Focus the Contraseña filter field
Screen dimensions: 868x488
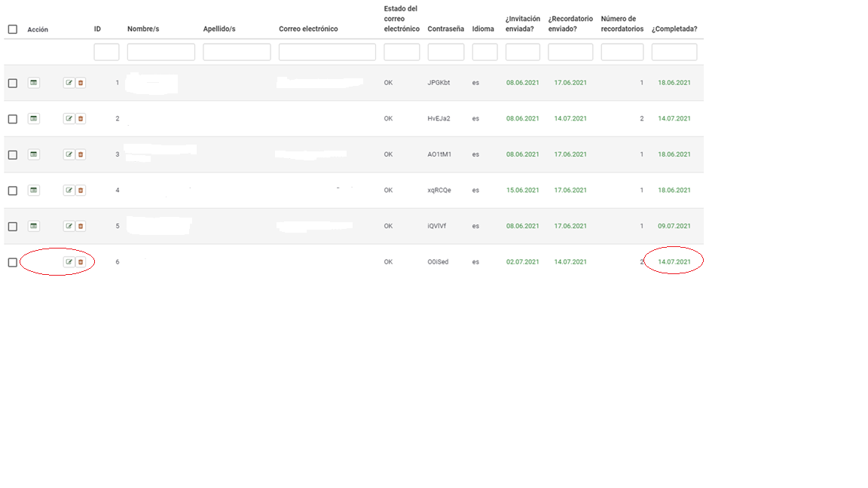(x=445, y=52)
